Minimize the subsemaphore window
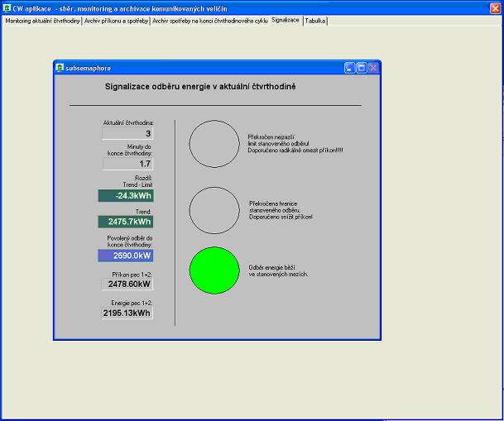Image resolution: width=504 pixels, height=421 pixels. [x=350, y=68]
